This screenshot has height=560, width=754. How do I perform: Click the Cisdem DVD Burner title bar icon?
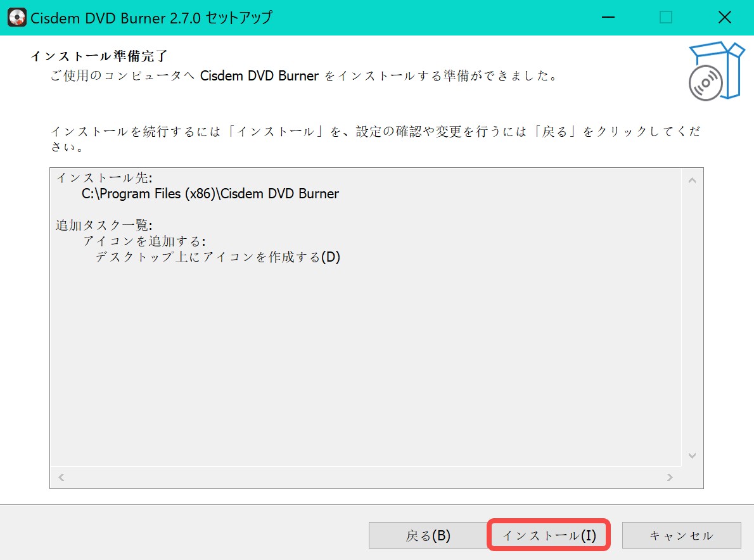[17, 18]
